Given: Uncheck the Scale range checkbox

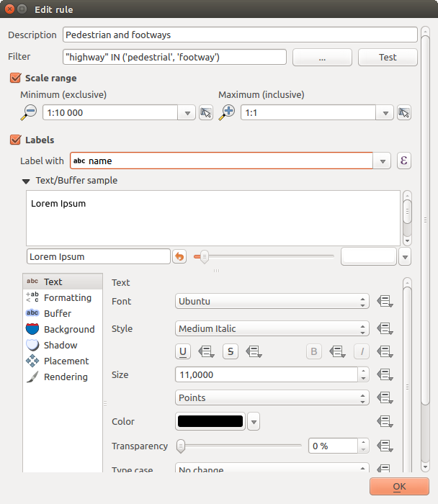Looking at the screenshot, I should (15, 78).
